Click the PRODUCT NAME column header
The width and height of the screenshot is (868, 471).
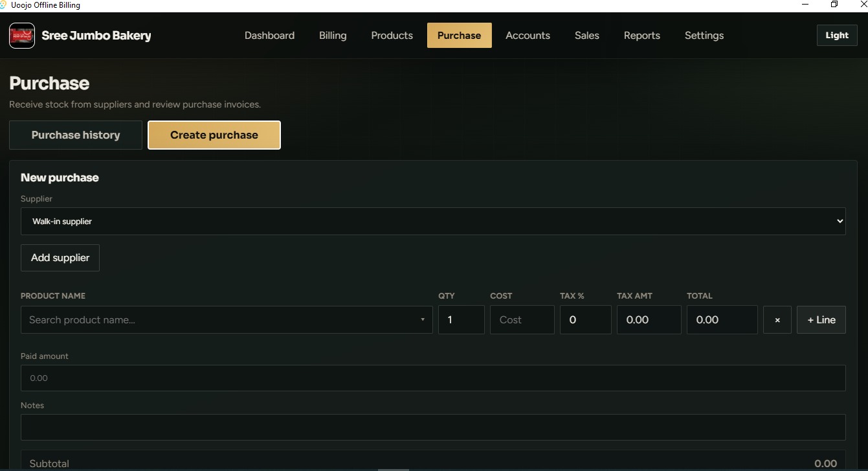pos(53,296)
